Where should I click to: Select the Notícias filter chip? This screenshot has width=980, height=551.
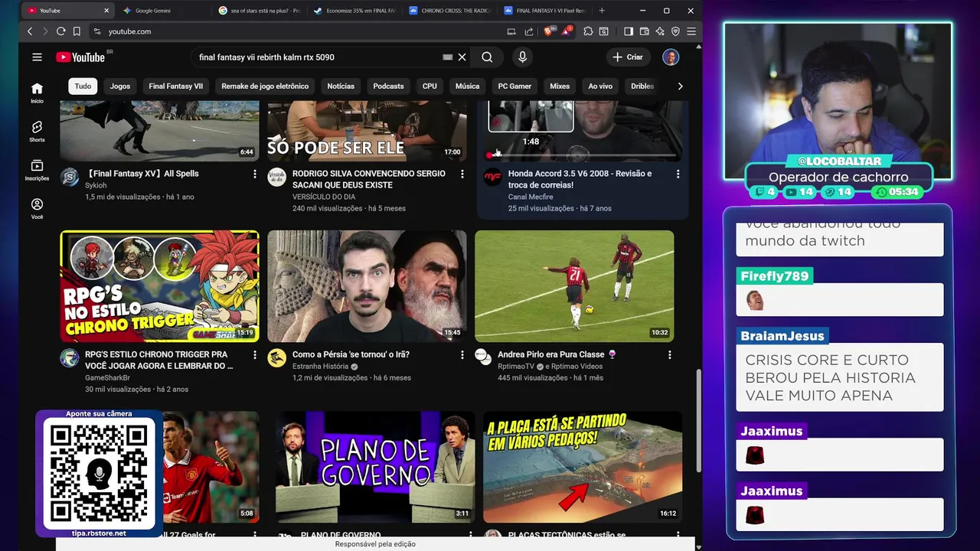(341, 86)
